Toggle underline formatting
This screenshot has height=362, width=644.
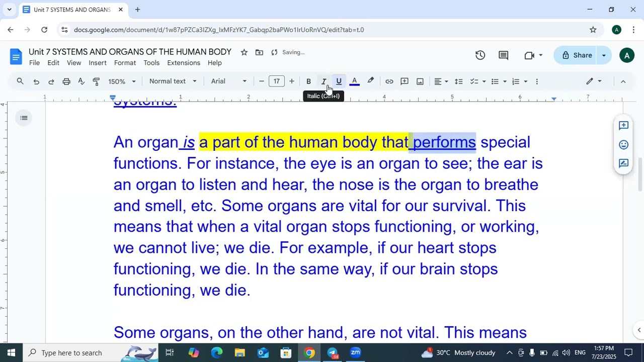[339, 81]
